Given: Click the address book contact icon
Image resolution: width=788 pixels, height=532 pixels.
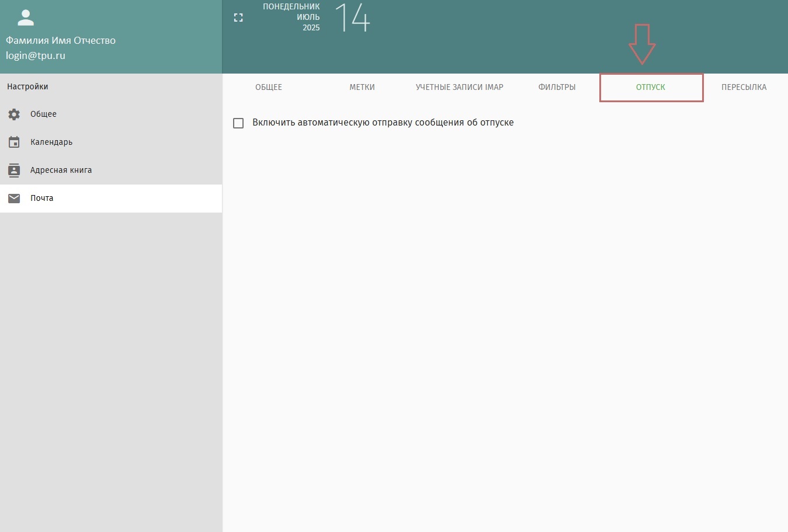Looking at the screenshot, I should [x=14, y=170].
